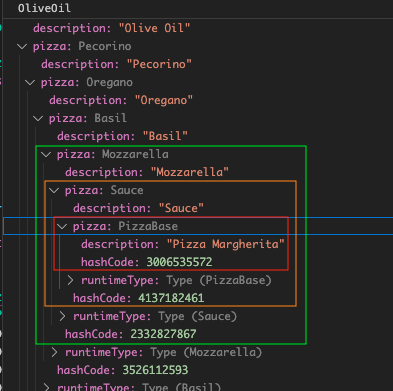Click hashCode 2332827867 value
This screenshot has width=393, height=391.
pos(163,334)
